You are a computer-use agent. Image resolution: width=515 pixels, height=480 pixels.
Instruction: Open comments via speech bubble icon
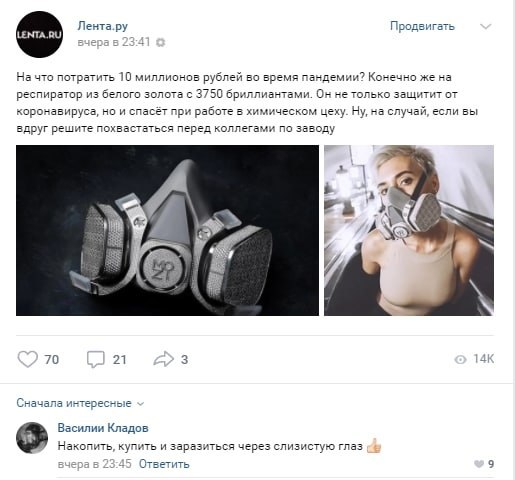(x=96, y=359)
